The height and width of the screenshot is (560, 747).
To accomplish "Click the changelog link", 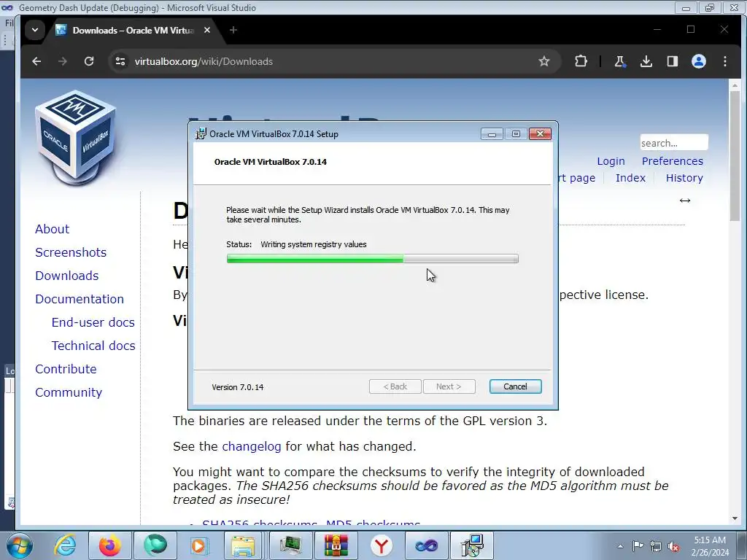I will tap(252, 447).
